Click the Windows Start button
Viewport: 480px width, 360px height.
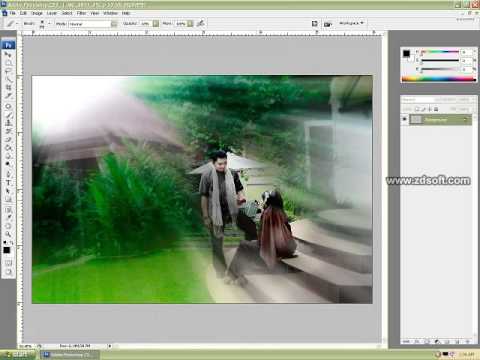17,355
